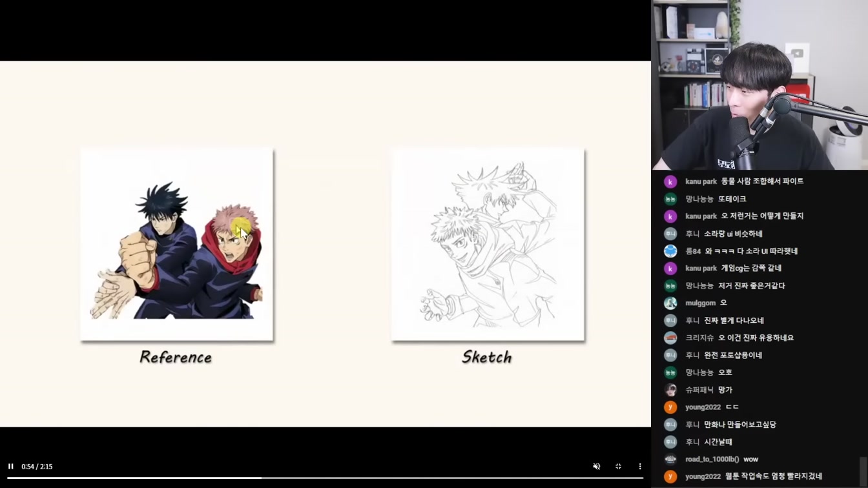The image size is (868, 488).
Task: Click the 'Sketch' caption text
Action: [487, 357]
